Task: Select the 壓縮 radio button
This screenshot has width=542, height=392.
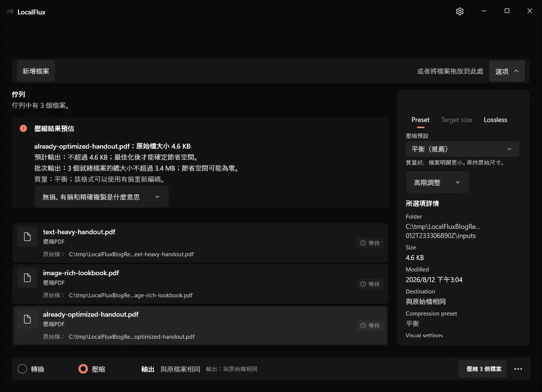Action: (83, 369)
